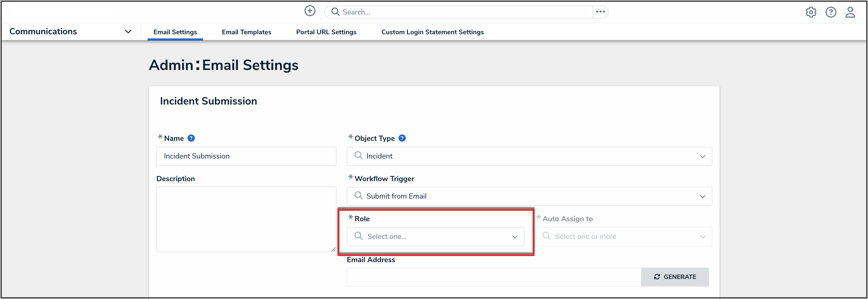This screenshot has height=299, width=868.
Task: Expand the Communications dropdown
Action: click(128, 32)
